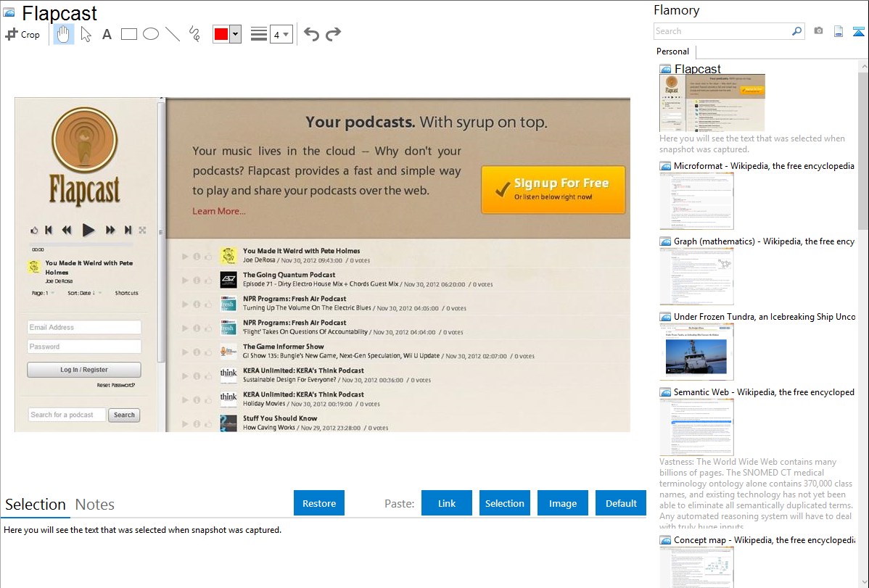Image resolution: width=869 pixels, height=588 pixels.
Task: Click the Default paste button
Action: coord(621,503)
